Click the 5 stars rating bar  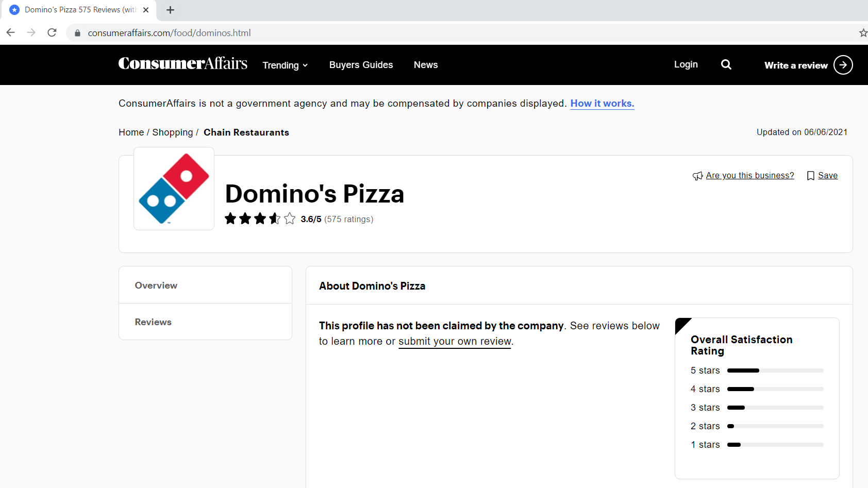[775, 371]
